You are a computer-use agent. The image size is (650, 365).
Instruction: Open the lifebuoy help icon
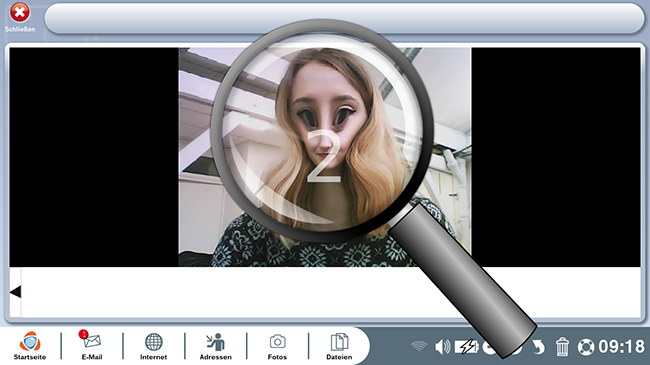click(x=586, y=347)
